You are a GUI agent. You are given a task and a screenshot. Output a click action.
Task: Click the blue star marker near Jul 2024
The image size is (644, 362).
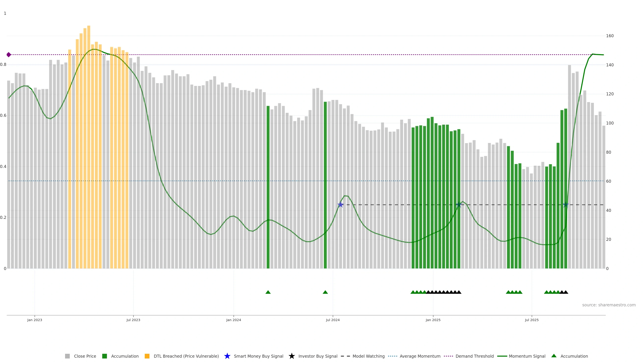point(340,205)
